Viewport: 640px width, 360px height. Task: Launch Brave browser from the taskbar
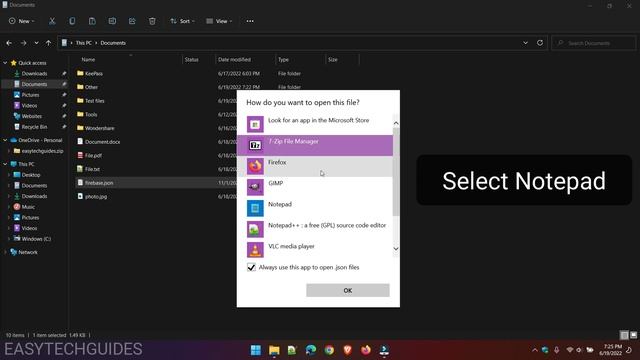pyautogui.click(x=347, y=350)
